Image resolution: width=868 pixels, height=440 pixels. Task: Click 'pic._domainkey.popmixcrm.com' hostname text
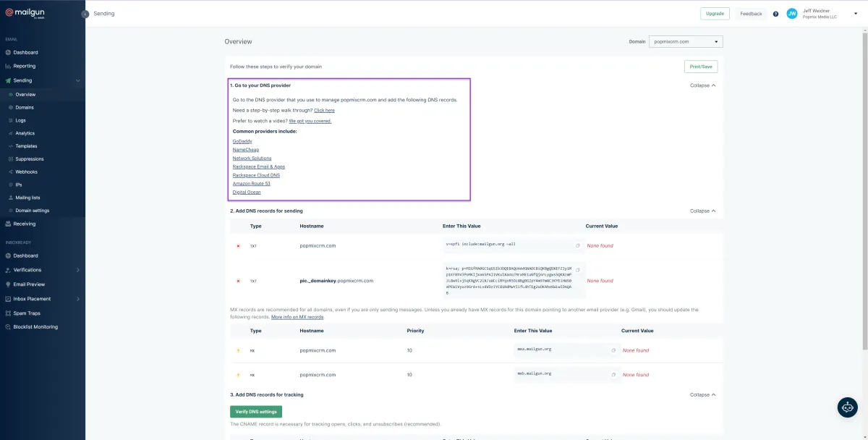click(336, 281)
